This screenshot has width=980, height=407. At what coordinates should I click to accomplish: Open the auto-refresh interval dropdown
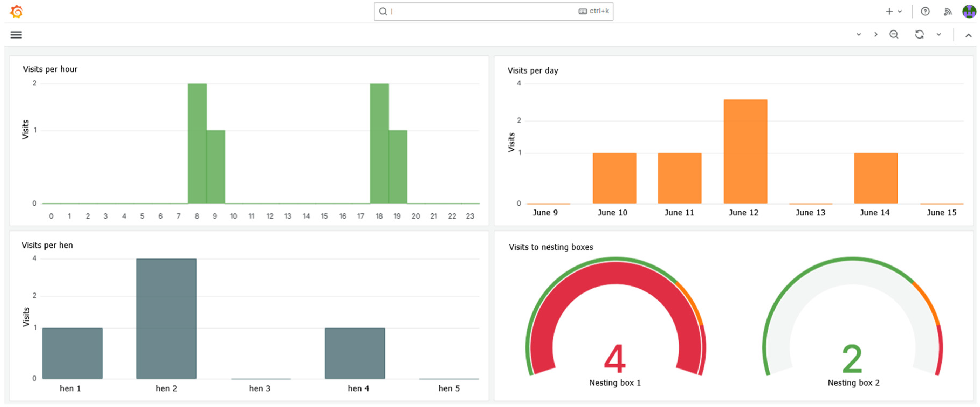938,35
